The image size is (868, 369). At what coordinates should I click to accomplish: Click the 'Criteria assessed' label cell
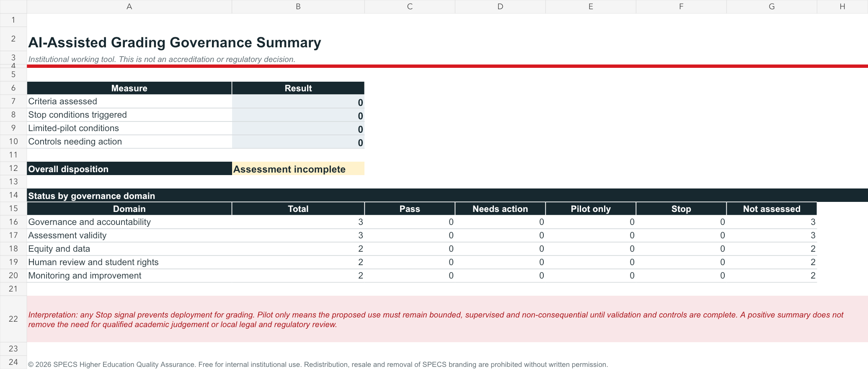tap(129, 101)
